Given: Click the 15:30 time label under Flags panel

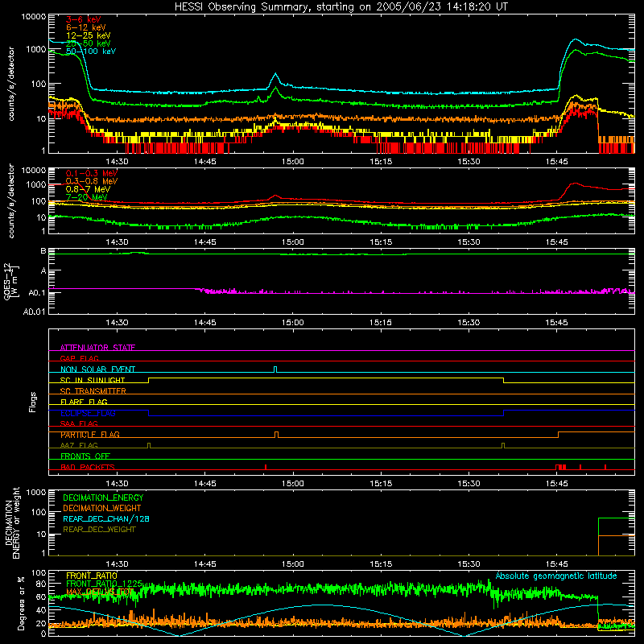Looking at the screenshot, I should (x=469, y=484).
